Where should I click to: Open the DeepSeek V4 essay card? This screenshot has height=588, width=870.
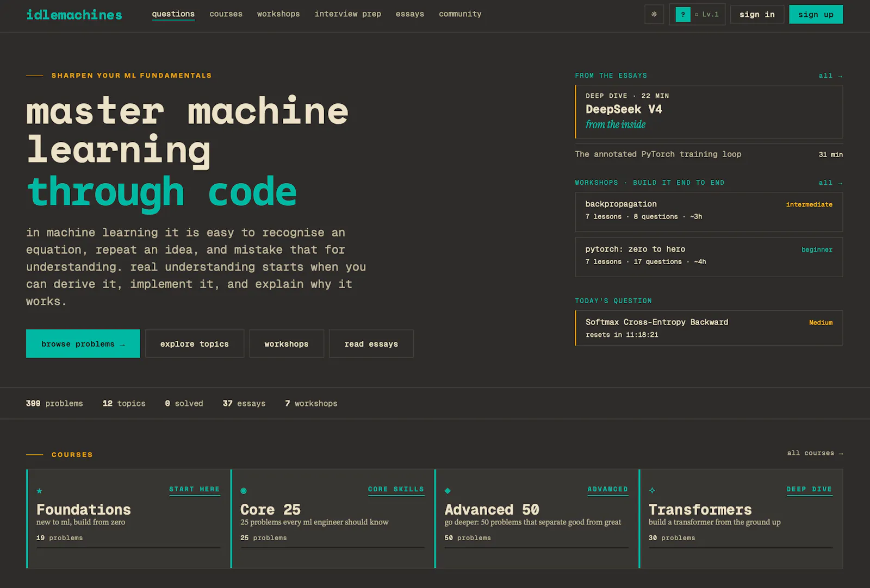click(x=709, y=111)
